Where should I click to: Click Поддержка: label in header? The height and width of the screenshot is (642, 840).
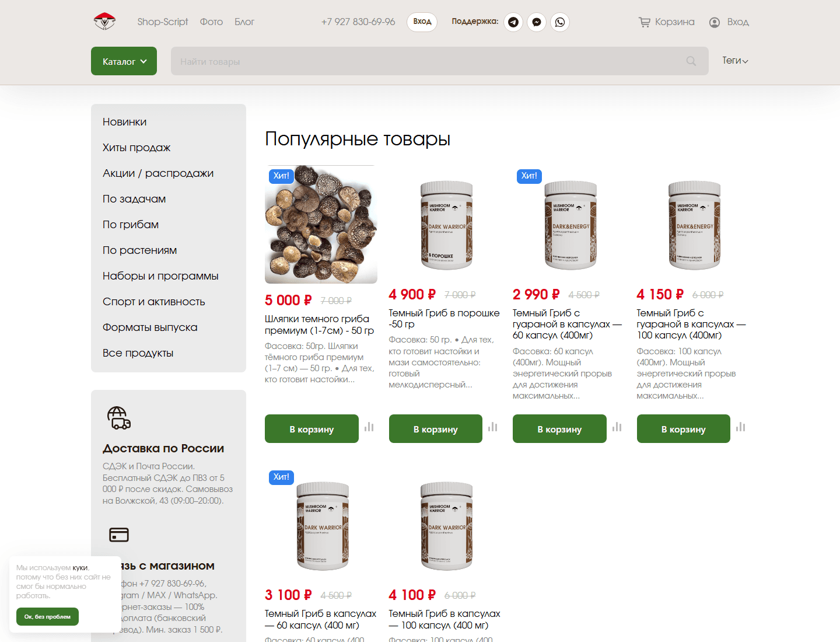pyautogui.click(x=475, y=22)
